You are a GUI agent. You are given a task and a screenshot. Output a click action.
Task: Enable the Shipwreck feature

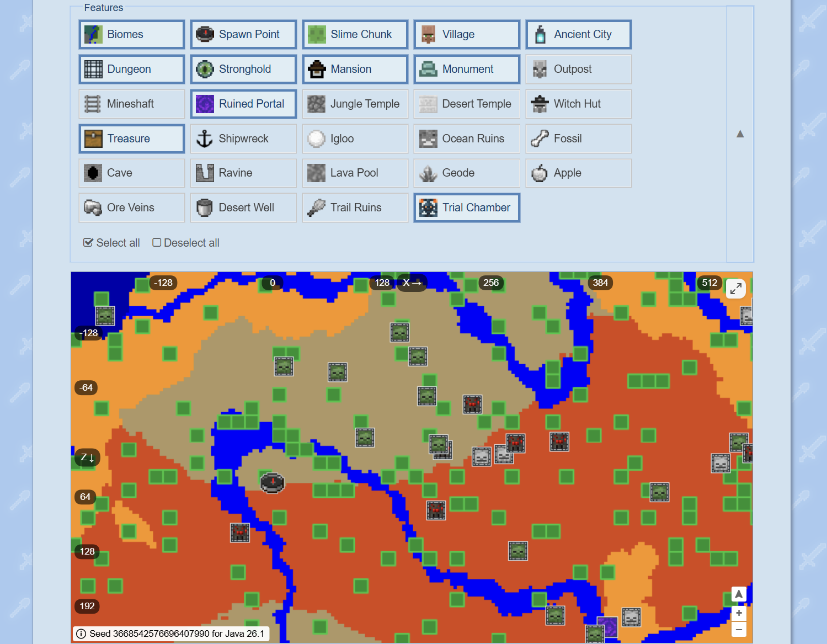pos(243,139)
